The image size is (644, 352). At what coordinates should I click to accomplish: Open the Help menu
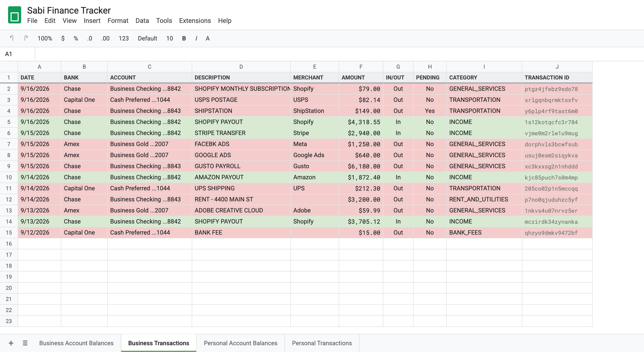pyautogui.click(x=225, y=21)
